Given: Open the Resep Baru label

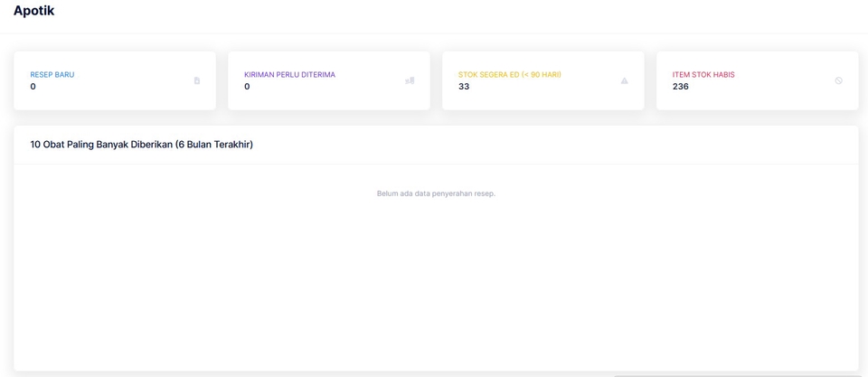Looking at the screenshot, I should coord(52,75).
